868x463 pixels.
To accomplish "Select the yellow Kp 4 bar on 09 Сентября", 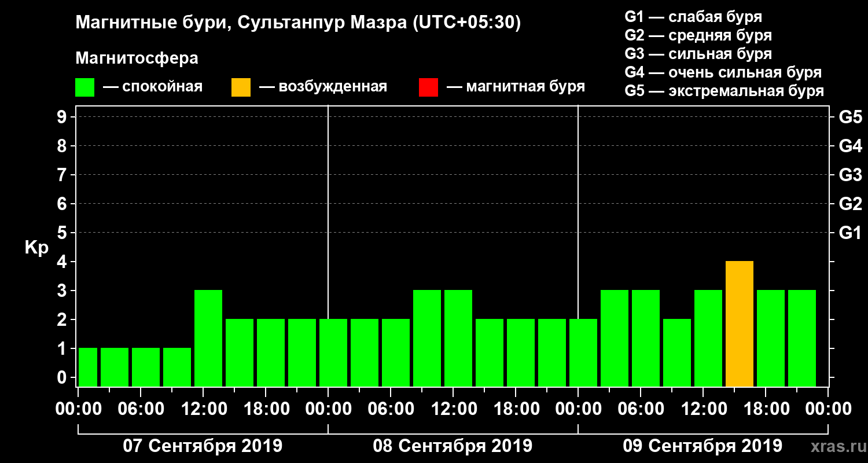I will (x=740, y=324).
